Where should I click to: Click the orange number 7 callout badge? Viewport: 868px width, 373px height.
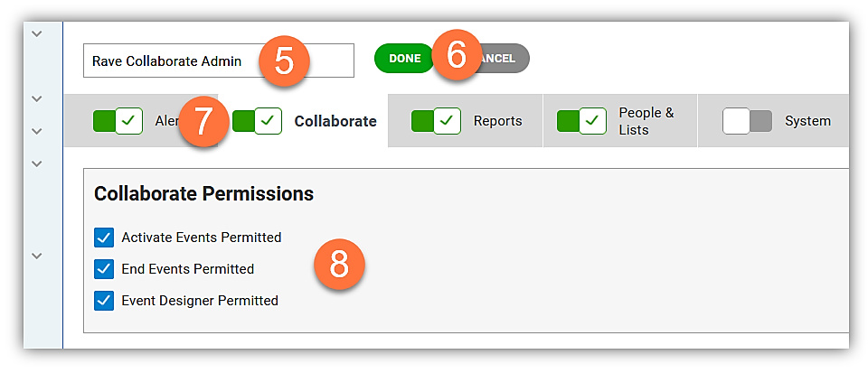tap(203, 122)
